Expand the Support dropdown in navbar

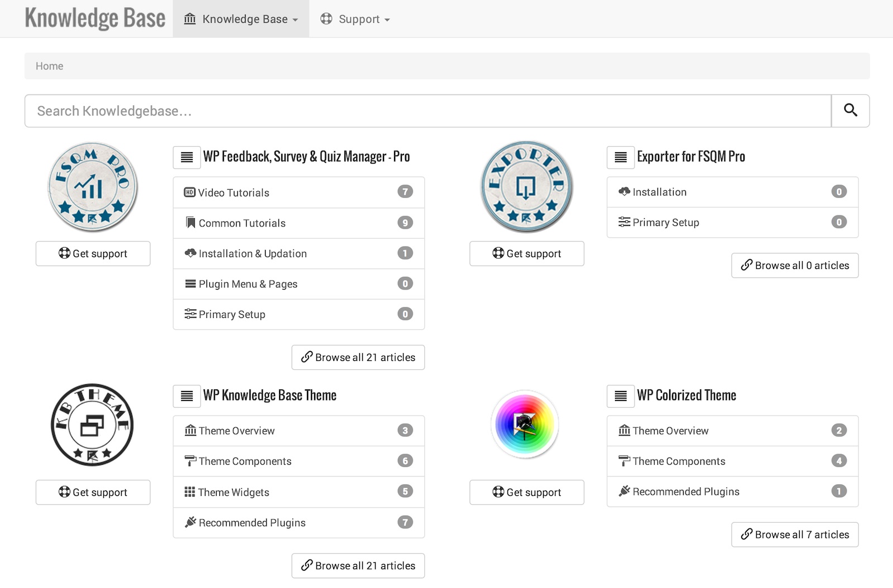click(355, 19)
